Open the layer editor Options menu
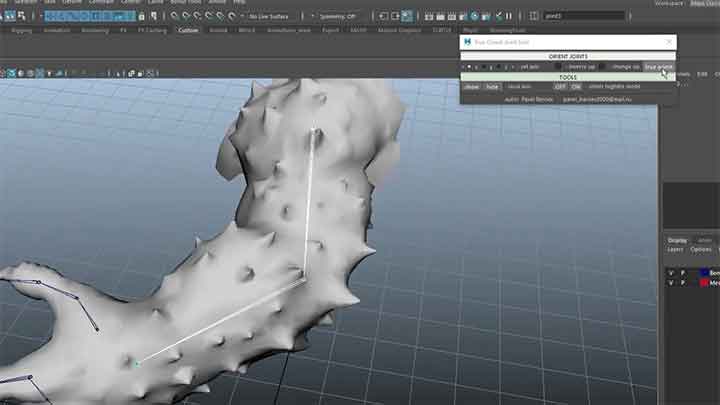This screenshot has width=720, height=405. click(x=700, y=249)
